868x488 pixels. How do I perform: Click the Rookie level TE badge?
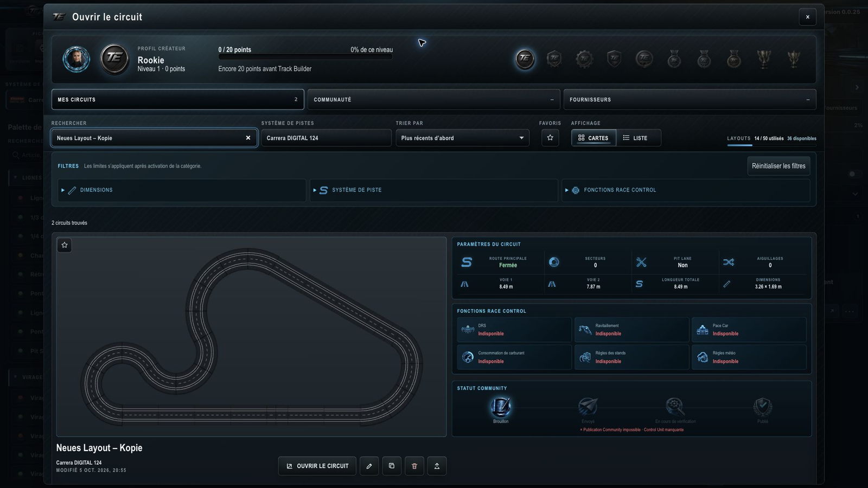(x=114, y=59)
